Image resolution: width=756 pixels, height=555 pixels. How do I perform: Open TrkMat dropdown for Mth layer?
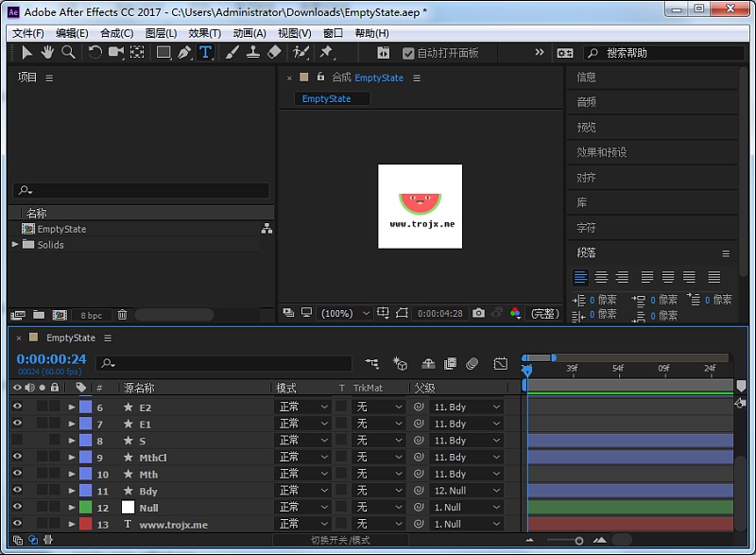(378, 474)
